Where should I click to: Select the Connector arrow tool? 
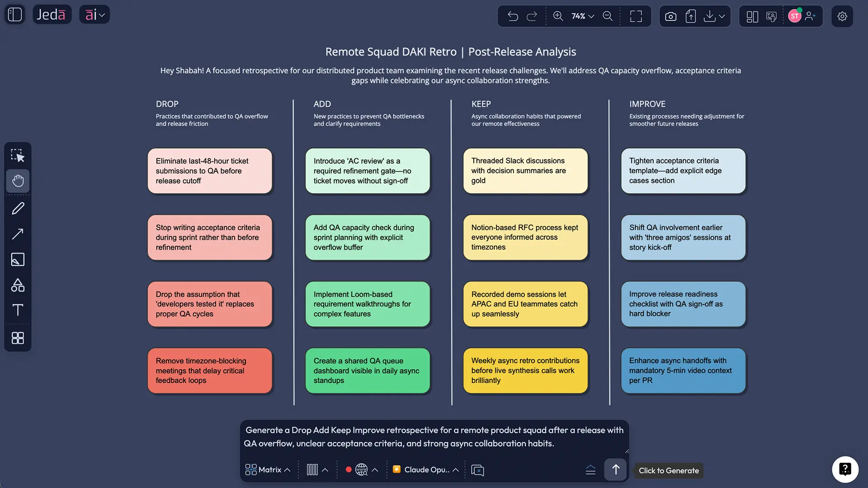point(18,234)
